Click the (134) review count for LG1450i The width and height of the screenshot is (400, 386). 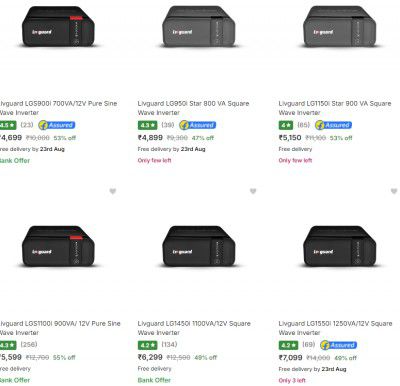(x=170, y=344)
